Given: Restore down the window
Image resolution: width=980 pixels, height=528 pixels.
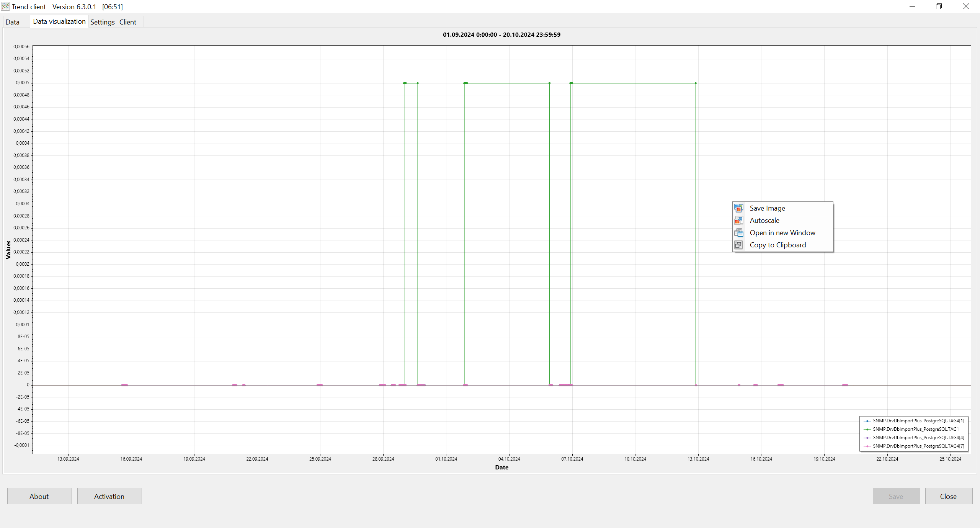Looking at the screenshot, I should (939, 7).
